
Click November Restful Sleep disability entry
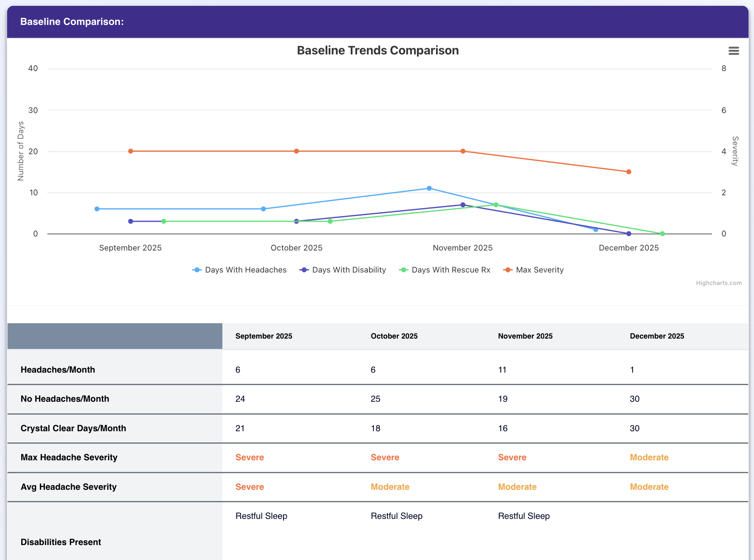click(x=524, y=516)
